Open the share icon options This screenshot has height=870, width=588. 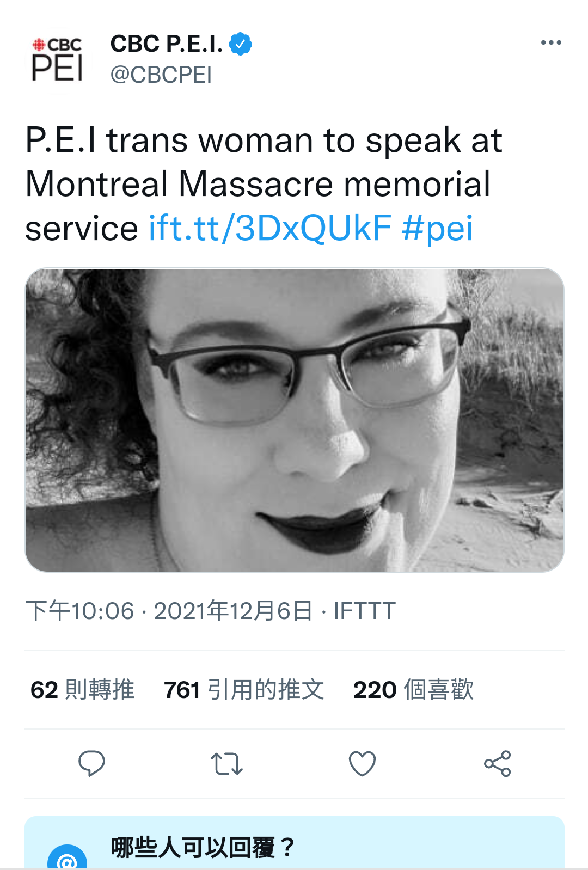pos(497,763)
